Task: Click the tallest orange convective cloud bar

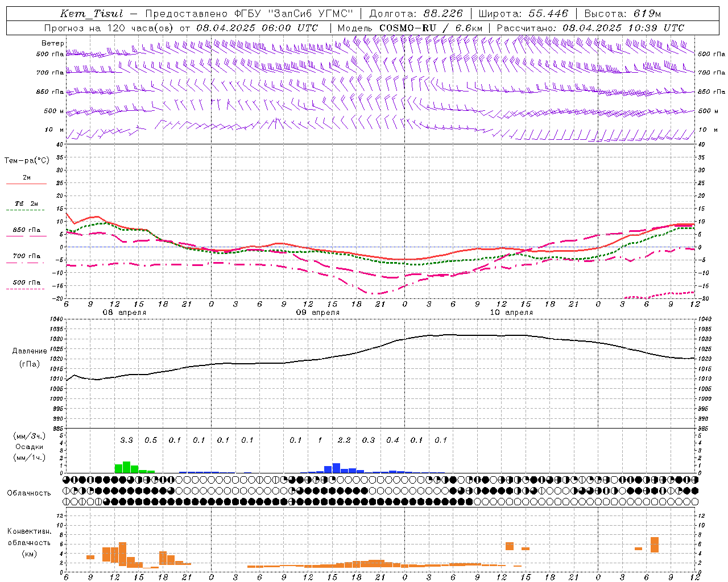Action: (122, 554)
